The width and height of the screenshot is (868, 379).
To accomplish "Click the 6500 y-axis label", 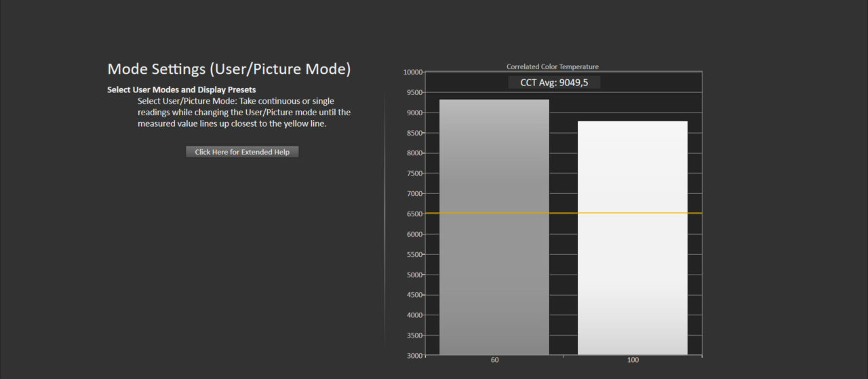I will pyautogui.click(x=414, y=214).
